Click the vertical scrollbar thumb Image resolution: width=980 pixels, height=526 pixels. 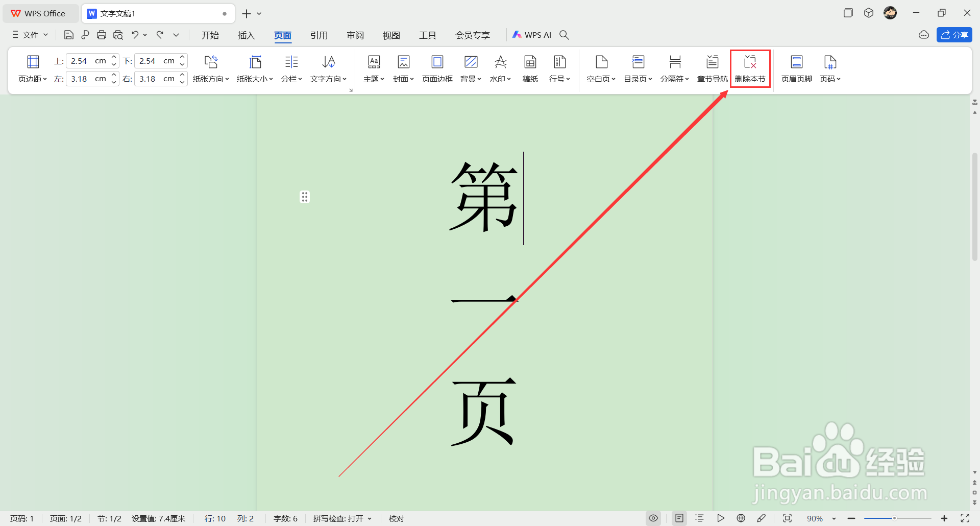click(x=974, y=207)
